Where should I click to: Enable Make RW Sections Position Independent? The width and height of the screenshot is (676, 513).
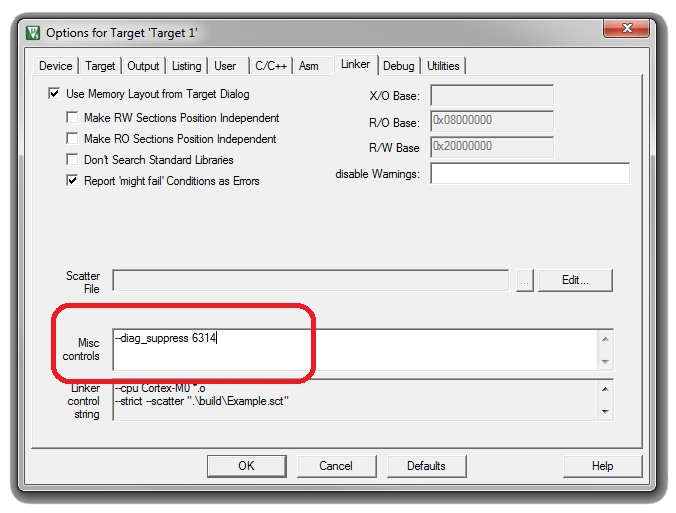tap(72, 117)
